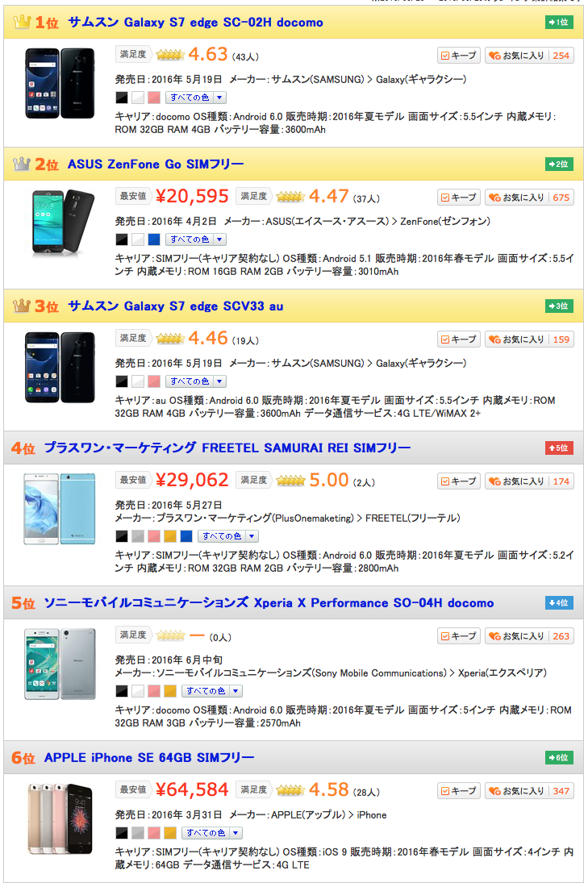Check キープ for iPhone SE 64GB
The image size is (588, 883).
[458, 790]
